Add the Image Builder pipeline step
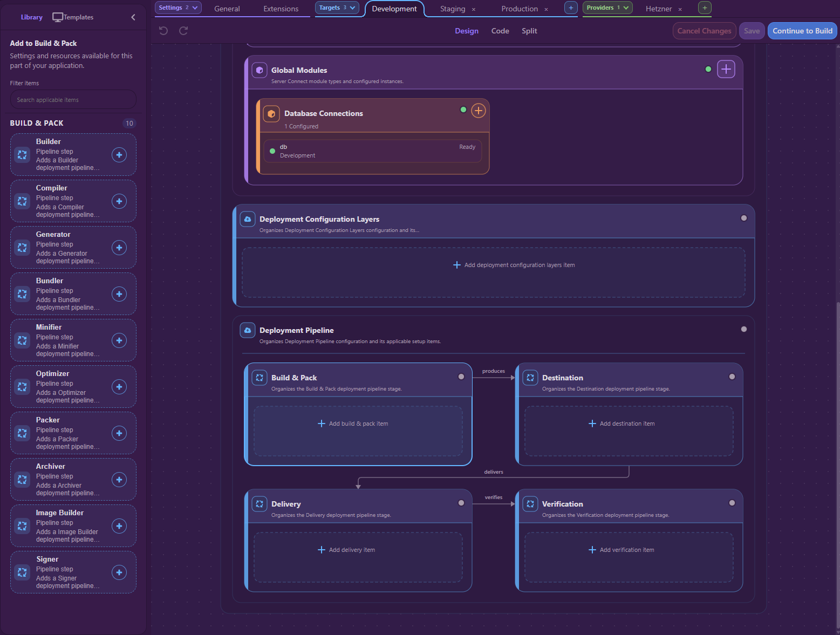 click(119, 526)
